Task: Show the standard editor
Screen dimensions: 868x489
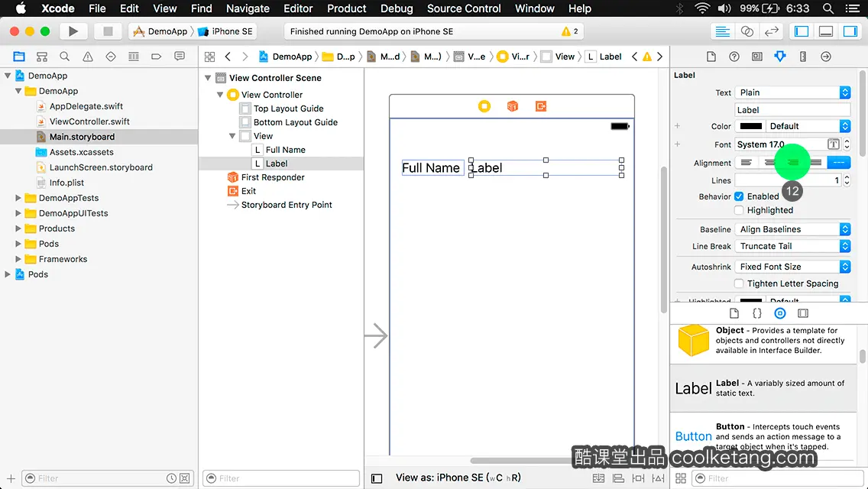Action: pos(722,31)
